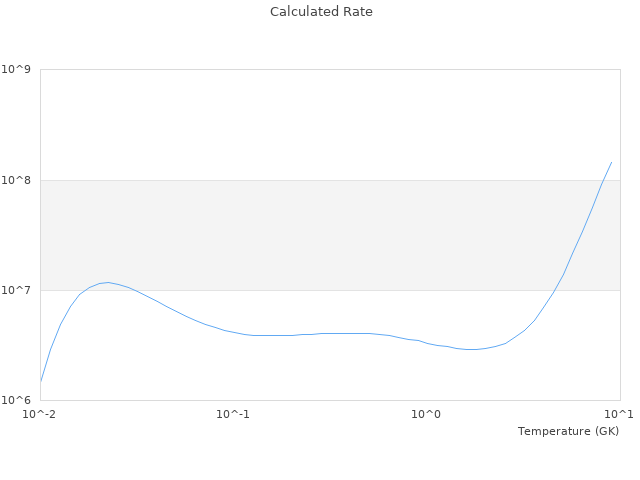This screenshot has height=480, width=640.
Task: Click the 10^-2 x-axis label
Action: coord(40,414)
